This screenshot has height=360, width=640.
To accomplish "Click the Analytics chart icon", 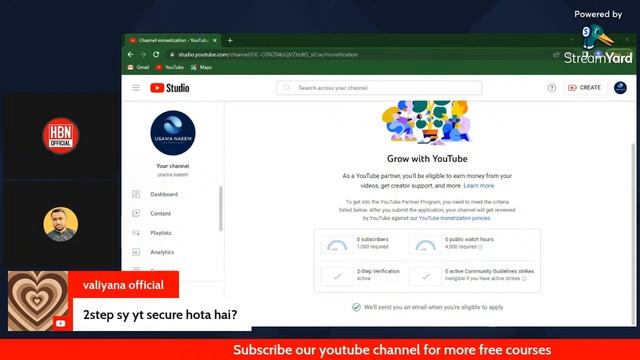I will point(136,252).
